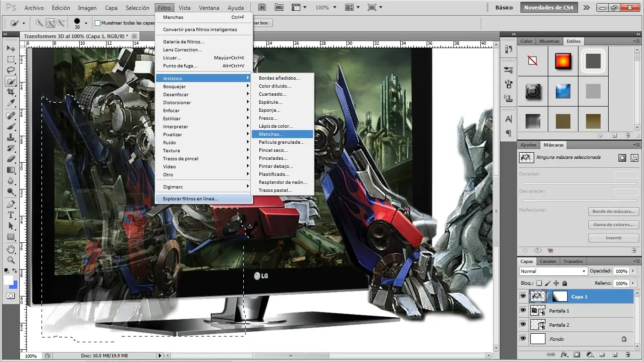644x362 pixels.
Task: Click the Invertir button
Action: click(614, 238)
